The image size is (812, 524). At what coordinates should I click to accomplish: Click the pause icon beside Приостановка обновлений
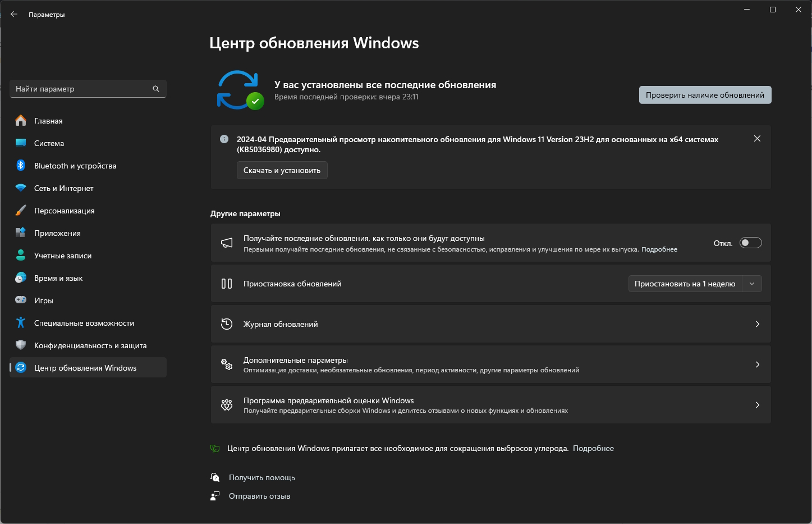[x=227, y=284]
